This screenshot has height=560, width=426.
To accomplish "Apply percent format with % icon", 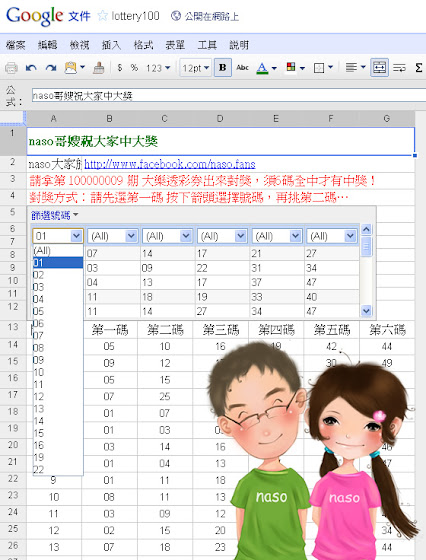I will (134, 68).
